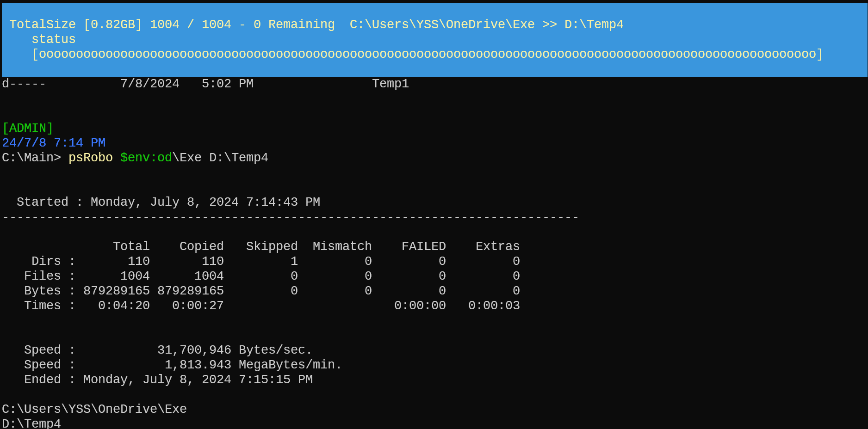Click Times Copied value 0:00:27
Image resolution: width=868 pixels, height=429 pixels.
198,306
